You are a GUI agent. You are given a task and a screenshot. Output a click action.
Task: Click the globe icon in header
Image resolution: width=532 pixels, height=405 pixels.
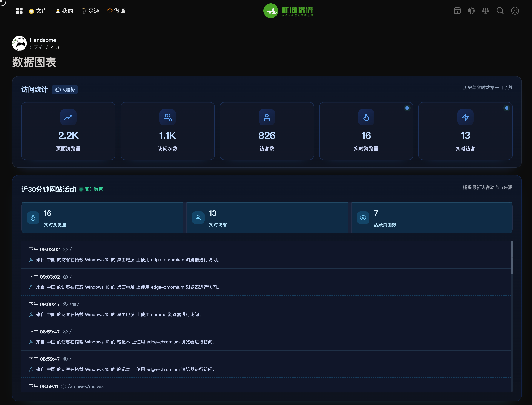pyautogui.click(x=471, y=11)
